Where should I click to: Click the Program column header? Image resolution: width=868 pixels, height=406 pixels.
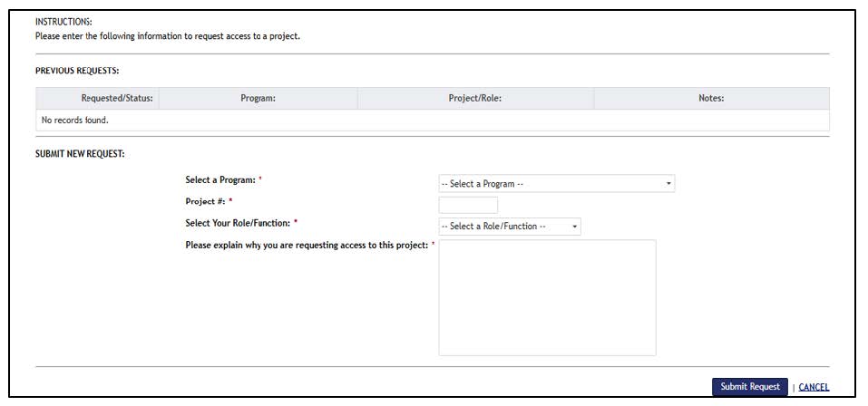(258, 99)
